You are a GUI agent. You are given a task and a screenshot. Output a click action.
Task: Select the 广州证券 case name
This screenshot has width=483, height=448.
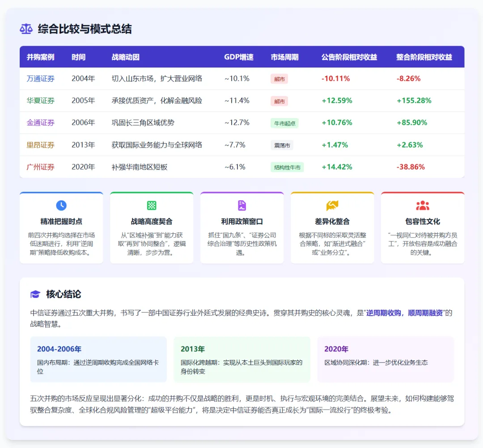[x=40, y=167]
